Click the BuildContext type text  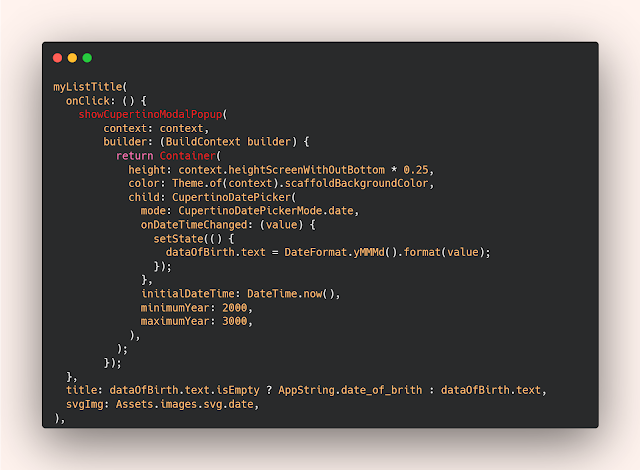[203, 142]
